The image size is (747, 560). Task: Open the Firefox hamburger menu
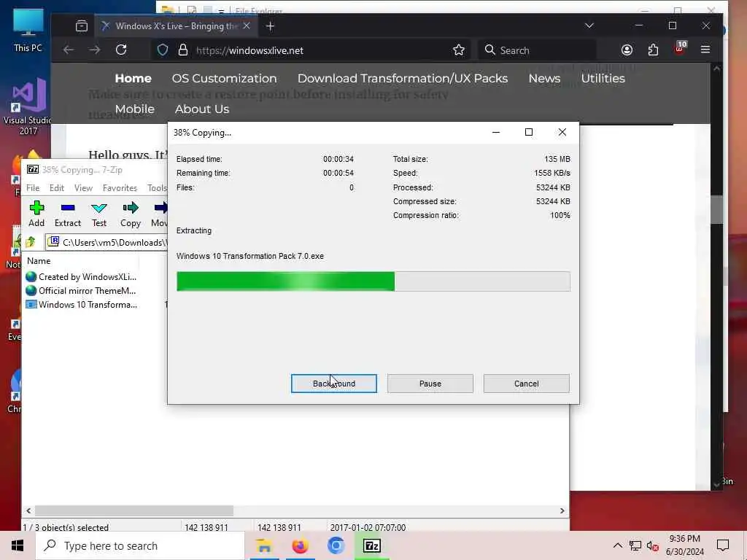[705, 50]
